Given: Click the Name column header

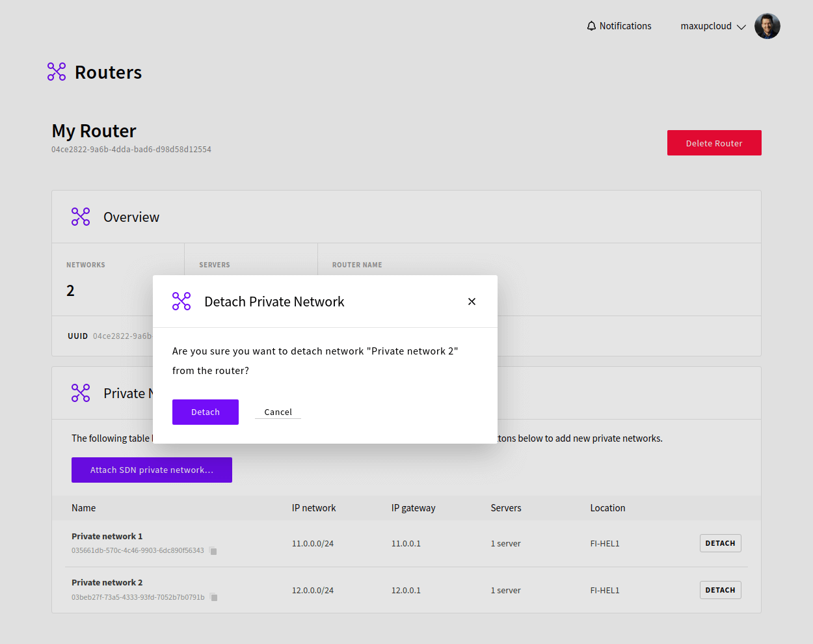Looking at the screenshot, I should (x=83, y=508).
